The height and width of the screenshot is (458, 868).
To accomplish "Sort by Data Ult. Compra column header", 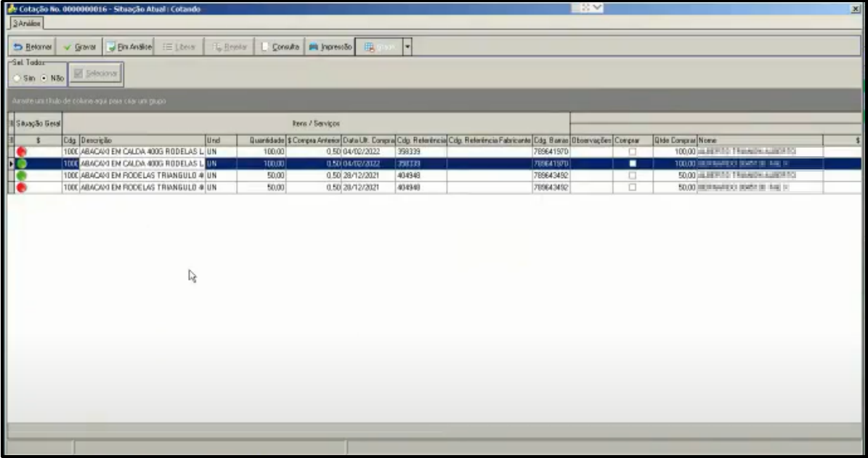I will [368, 140].
